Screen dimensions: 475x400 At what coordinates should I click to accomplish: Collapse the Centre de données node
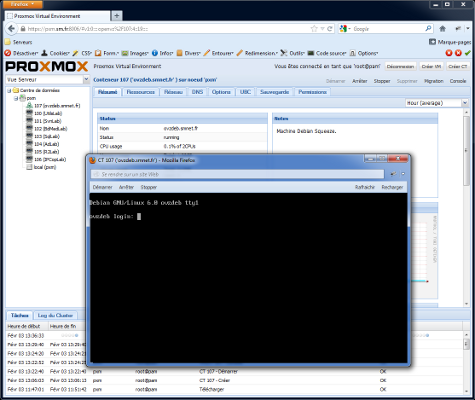[x=9, y=90]
